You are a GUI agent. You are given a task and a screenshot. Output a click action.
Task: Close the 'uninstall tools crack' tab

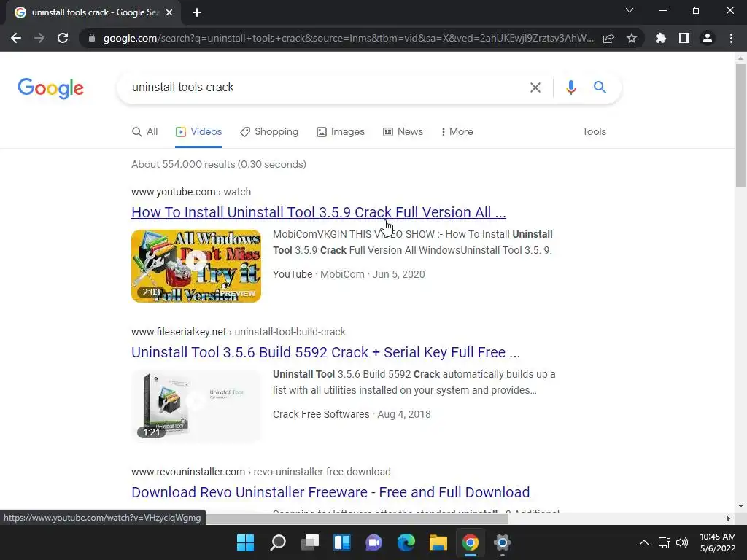169,13
